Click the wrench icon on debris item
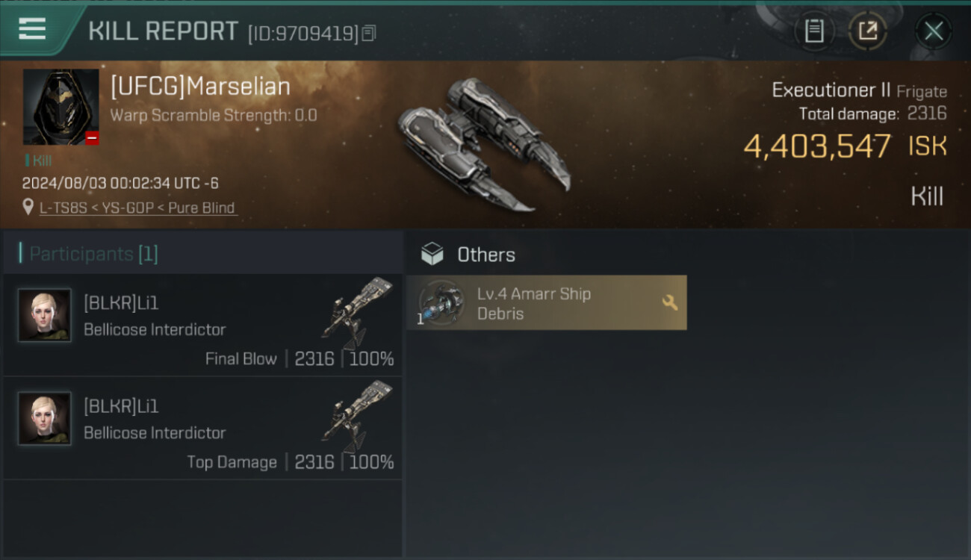The image size is (971, 560). coord(670,302)
